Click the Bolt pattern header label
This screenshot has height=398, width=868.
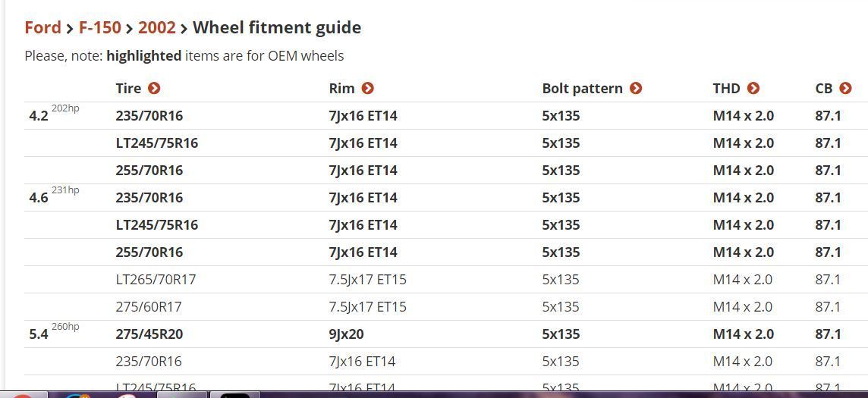582,89
